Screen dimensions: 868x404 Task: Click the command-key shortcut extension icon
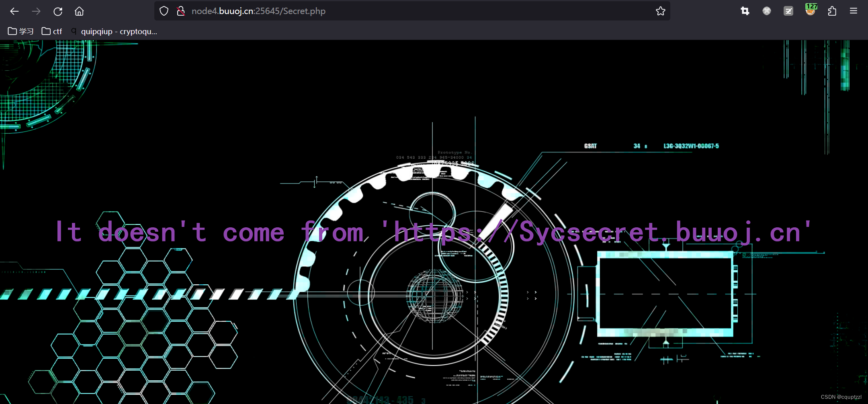(767, 11)
